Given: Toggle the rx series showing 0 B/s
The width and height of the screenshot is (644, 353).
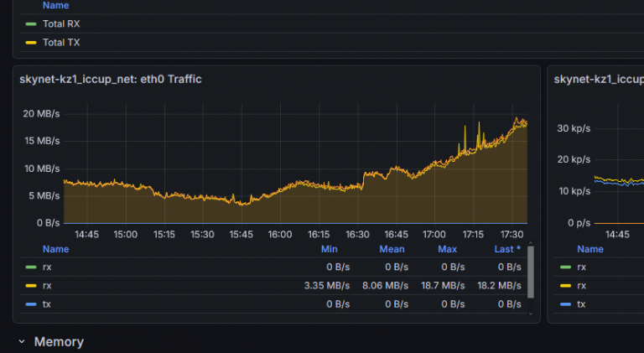Looking at the screenshot, I should 47,267.
